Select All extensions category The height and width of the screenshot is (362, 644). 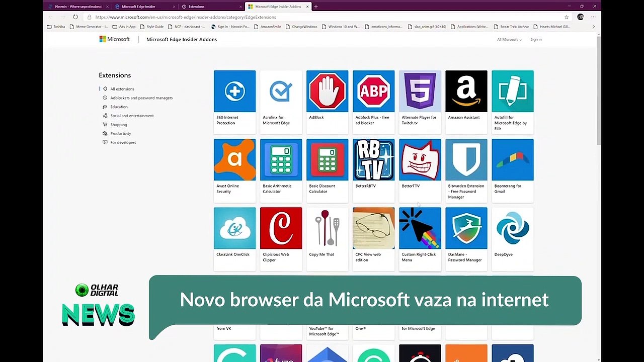coord(122,89)
